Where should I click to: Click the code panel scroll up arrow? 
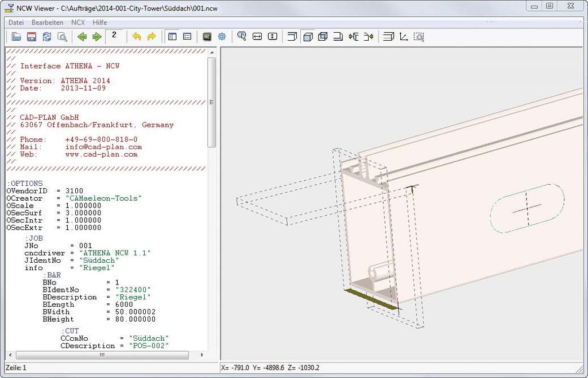(x=212, y=52)
